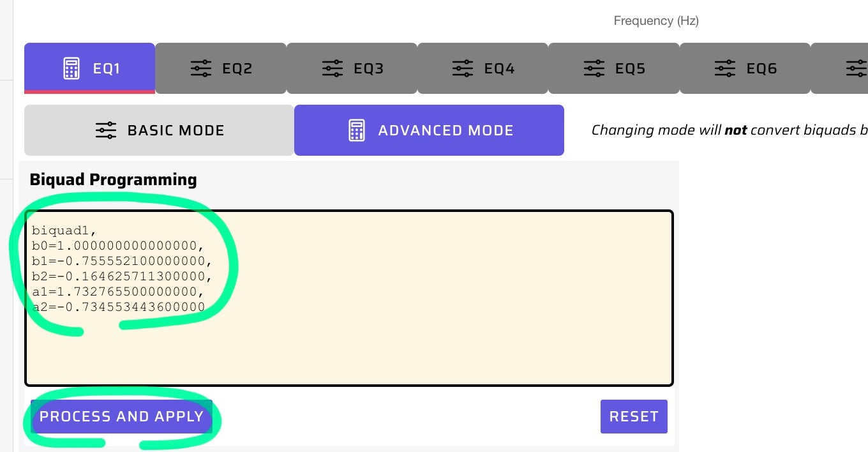Click the sliders icon on the EQ2 tab
The image size is (868, 452).
pos(201,68)
